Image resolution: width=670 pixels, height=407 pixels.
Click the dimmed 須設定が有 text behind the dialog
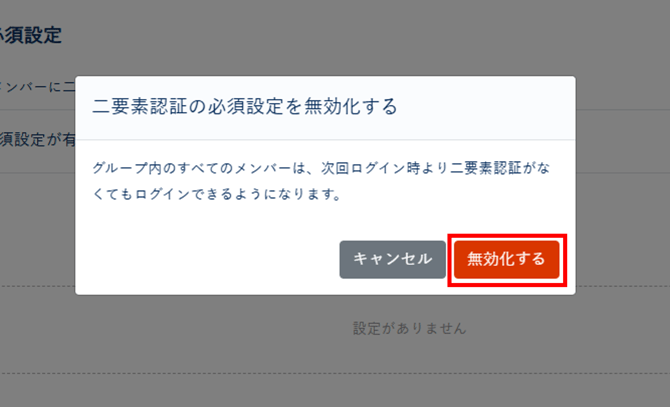tap(38, 139)
